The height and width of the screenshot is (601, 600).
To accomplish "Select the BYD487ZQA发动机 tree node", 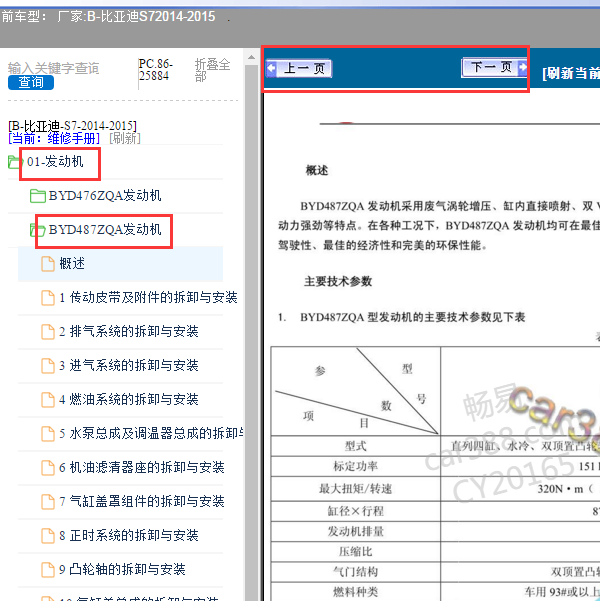I will (x=105, y=230).
